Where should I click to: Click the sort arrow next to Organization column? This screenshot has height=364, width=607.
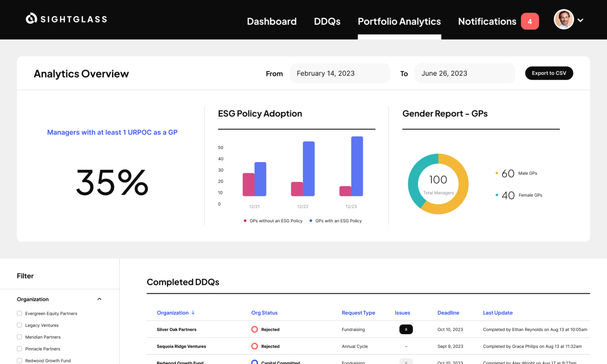(x=193, y=313)
